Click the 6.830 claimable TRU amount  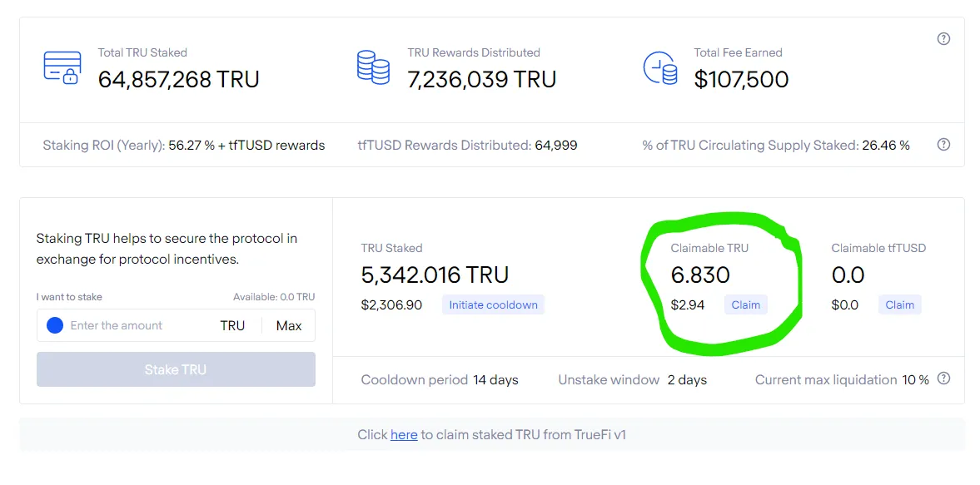pyautogui.click(x=700, y=275)
